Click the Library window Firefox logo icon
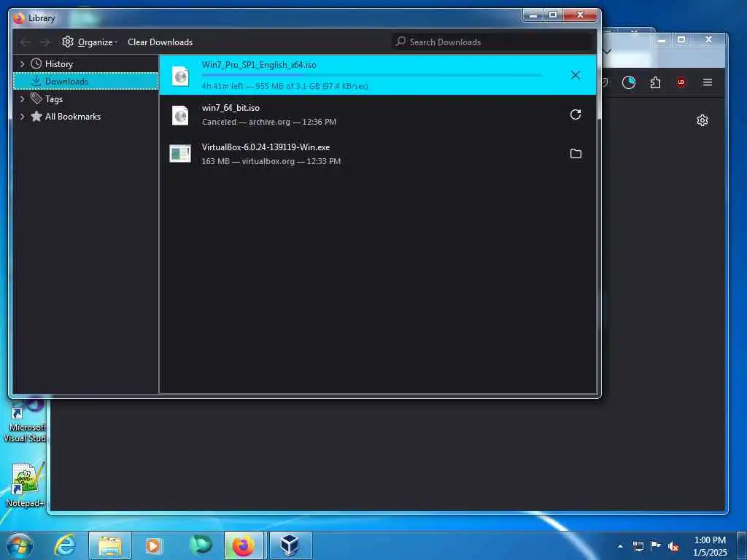747x560 pixels. pyautogui.click(x=20, y=18)
